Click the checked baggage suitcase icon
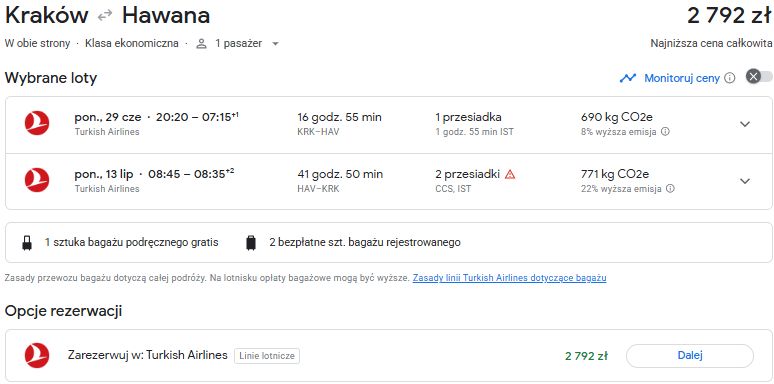 pos(251,243)
